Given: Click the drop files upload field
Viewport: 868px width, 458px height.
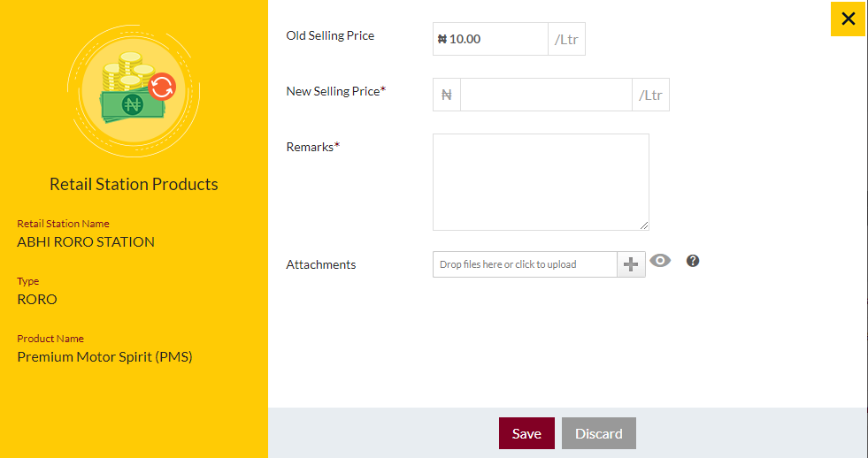Looking at the screenshot, I should tap(525, 264).
